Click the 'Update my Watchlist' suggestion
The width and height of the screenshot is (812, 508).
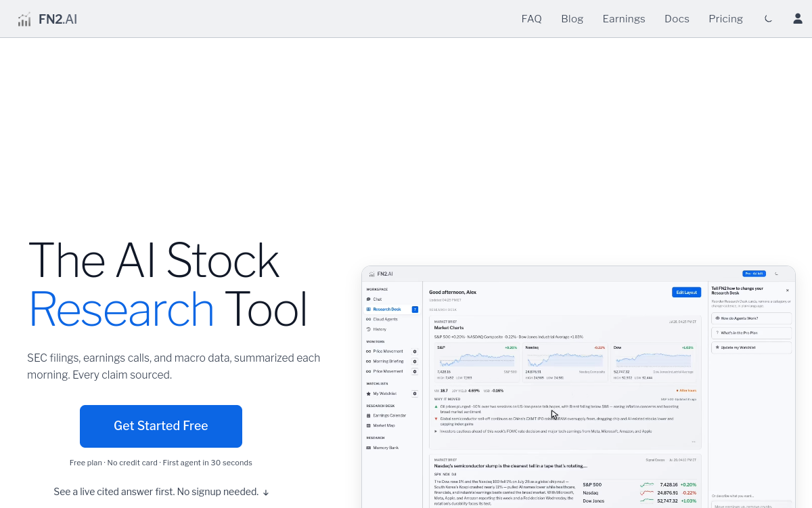pyautogui.click(x=751, y=347)
